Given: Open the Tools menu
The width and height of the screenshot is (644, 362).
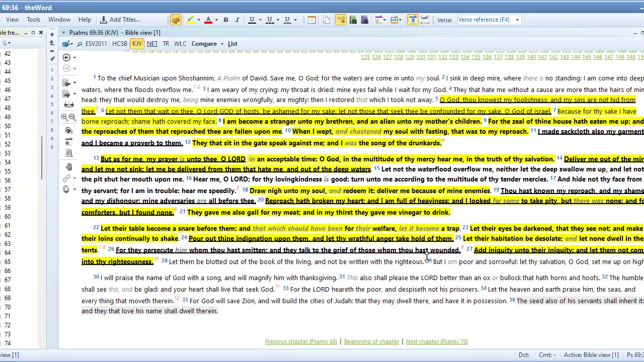Looking at the screenshot, I should point(33,20).
